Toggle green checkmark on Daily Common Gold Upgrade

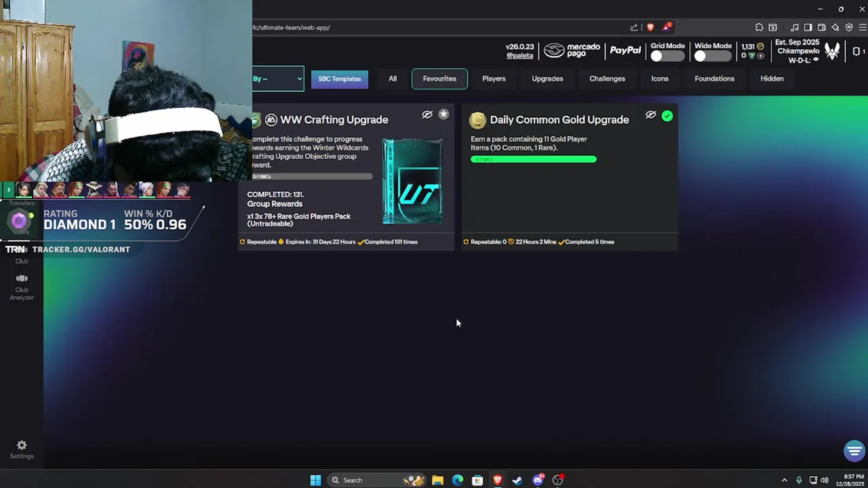coord(667,116)
